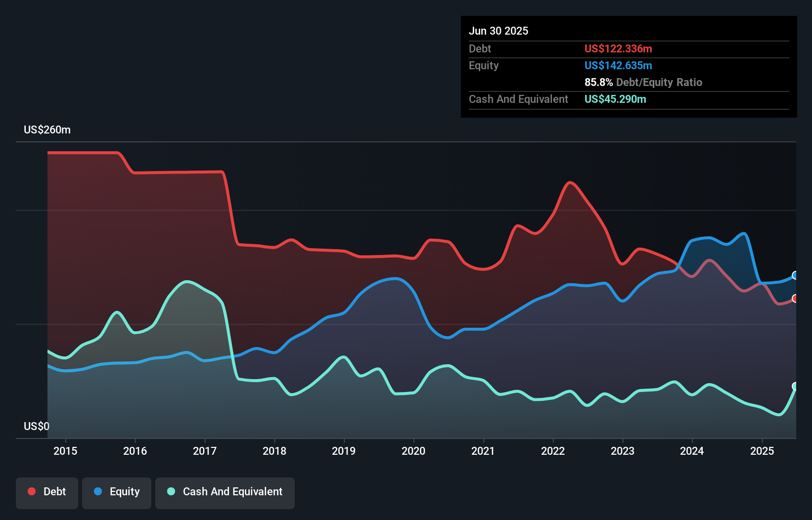Click the Cash And Equivalent tooltip label
The image size is (812, 520).
point(518,99)
